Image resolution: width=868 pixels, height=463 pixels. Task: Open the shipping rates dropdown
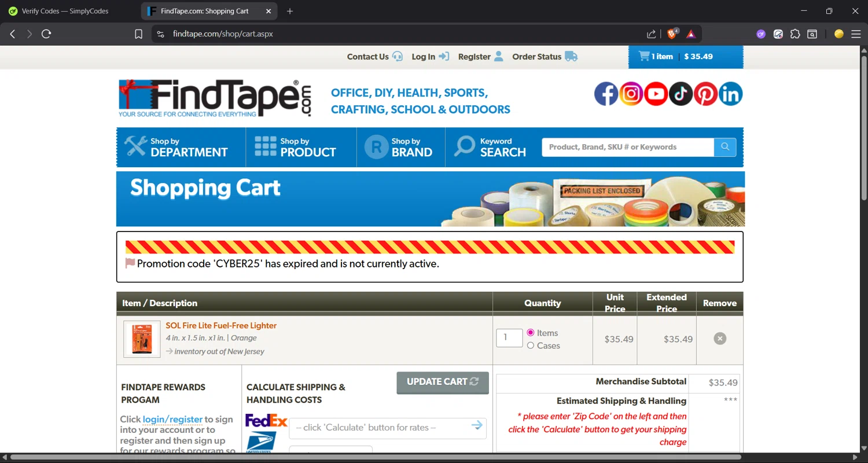[x=388, y=428]
